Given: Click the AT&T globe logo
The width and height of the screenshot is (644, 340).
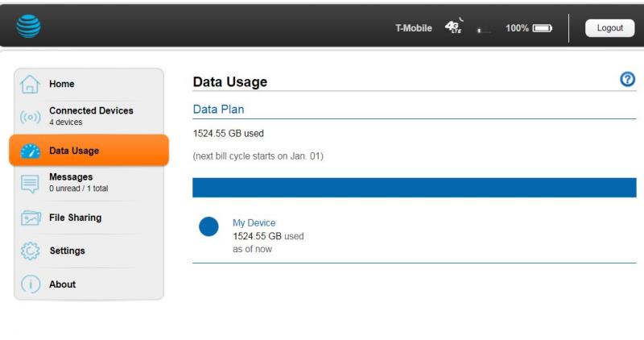Looking at the screenshot, I should 28,27.
